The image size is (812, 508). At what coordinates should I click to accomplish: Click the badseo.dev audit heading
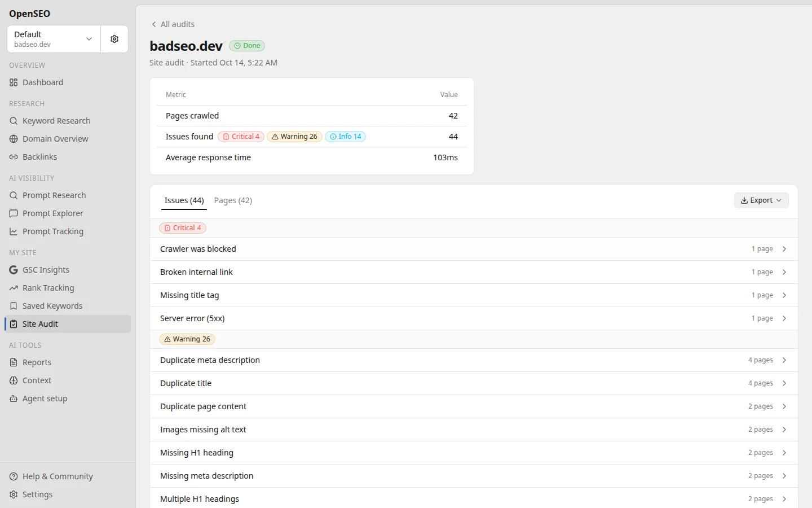click(x=186, y=46)
